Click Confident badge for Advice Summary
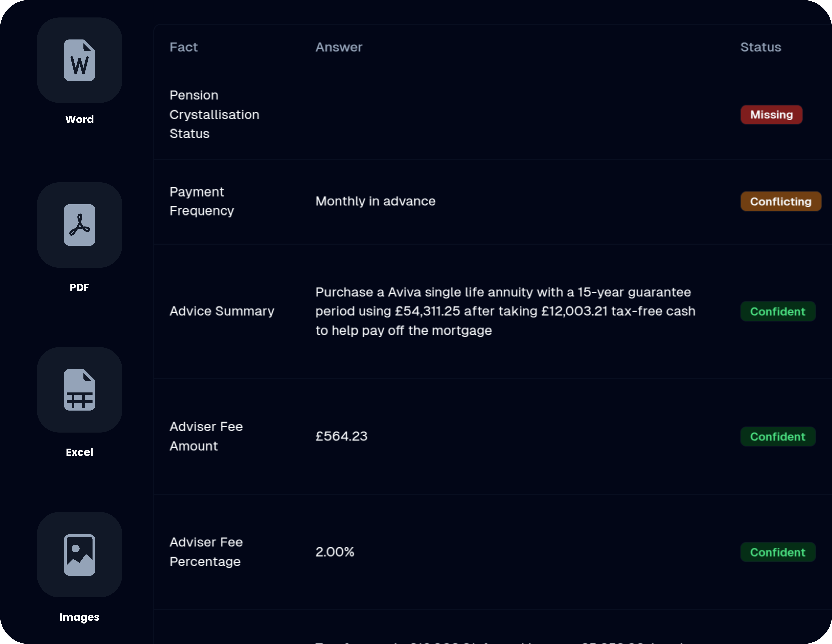The height and width of the screenshot is (644, 832). pos(777,311)
